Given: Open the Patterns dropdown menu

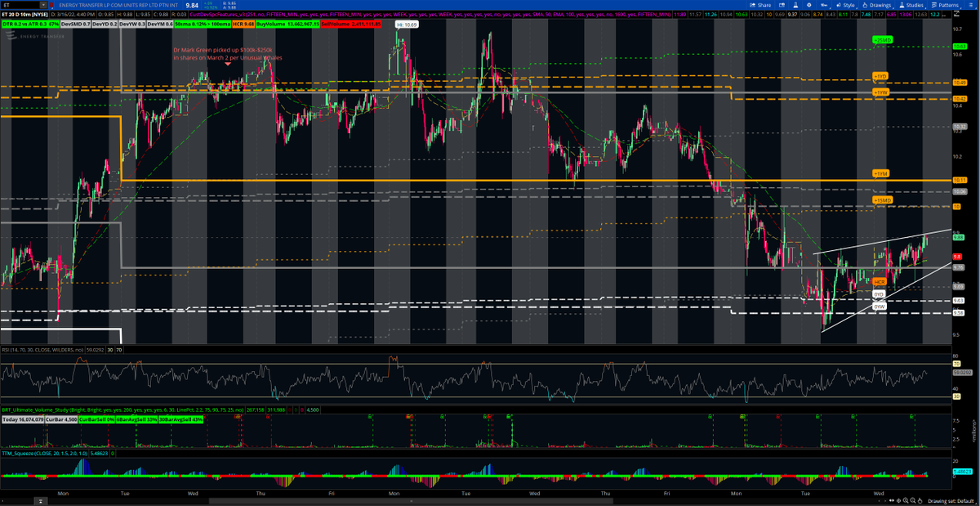Looking at the screenshot, I should (944, 5).
